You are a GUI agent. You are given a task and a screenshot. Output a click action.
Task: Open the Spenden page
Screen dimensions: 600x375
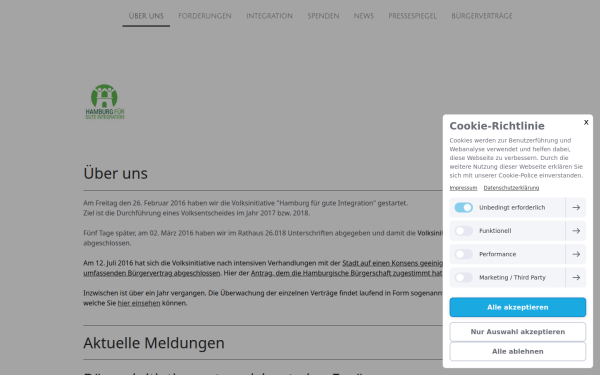tap(323, 16)
